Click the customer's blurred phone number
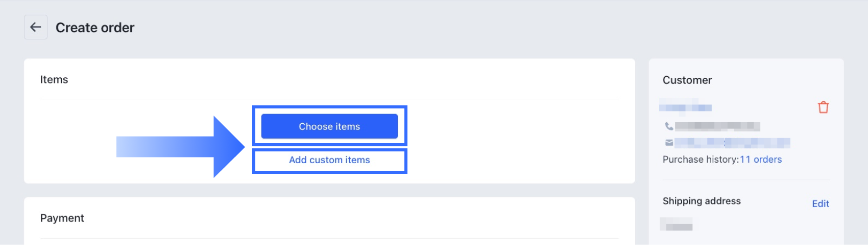The width and height of the screenshot is (868, 245). [x=717, y=126]
